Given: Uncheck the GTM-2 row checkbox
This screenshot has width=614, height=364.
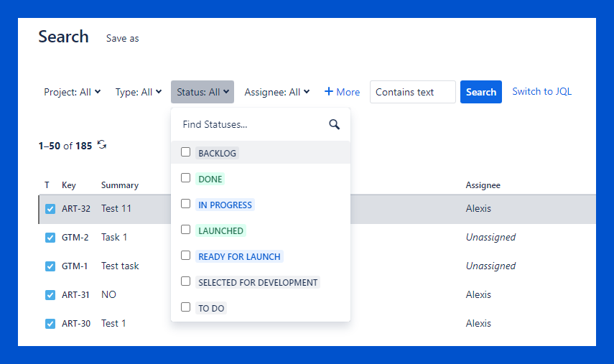Looking at the screenshot, I should point(50,238).
